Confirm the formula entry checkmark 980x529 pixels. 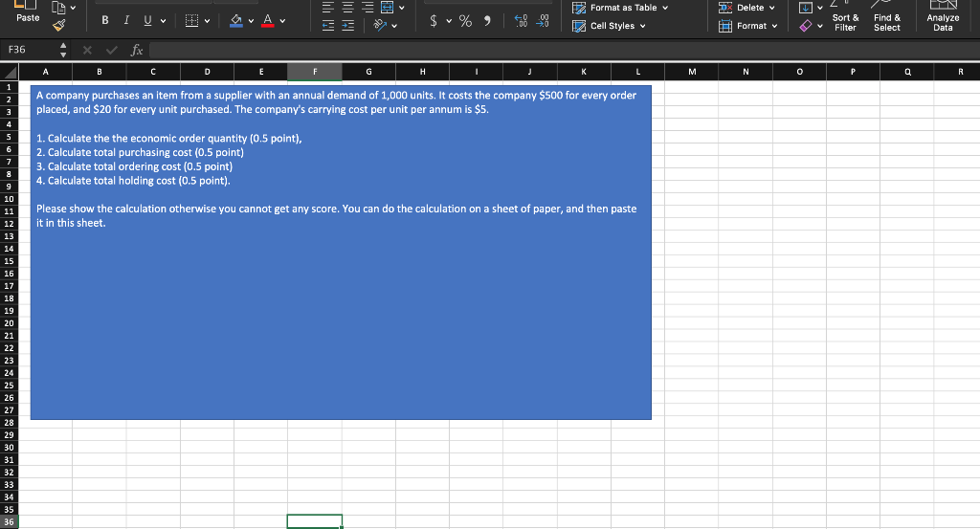point(111,50)
